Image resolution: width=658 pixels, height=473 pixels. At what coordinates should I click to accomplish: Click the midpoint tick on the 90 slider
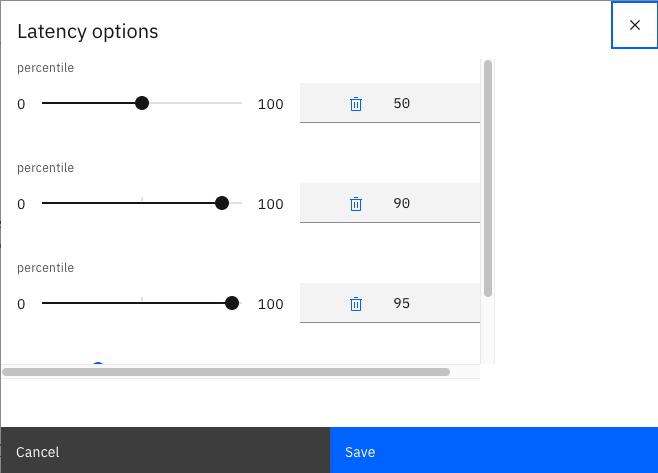[x=142, y=199]
